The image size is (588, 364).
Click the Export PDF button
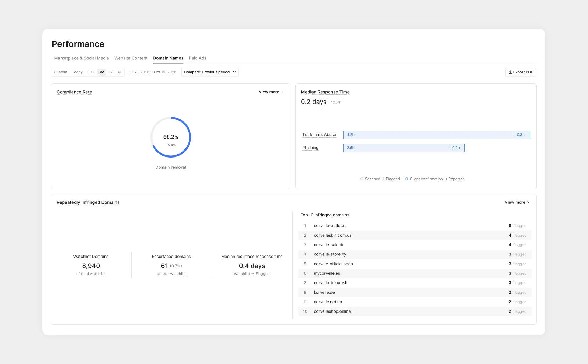tap(521, 72)
